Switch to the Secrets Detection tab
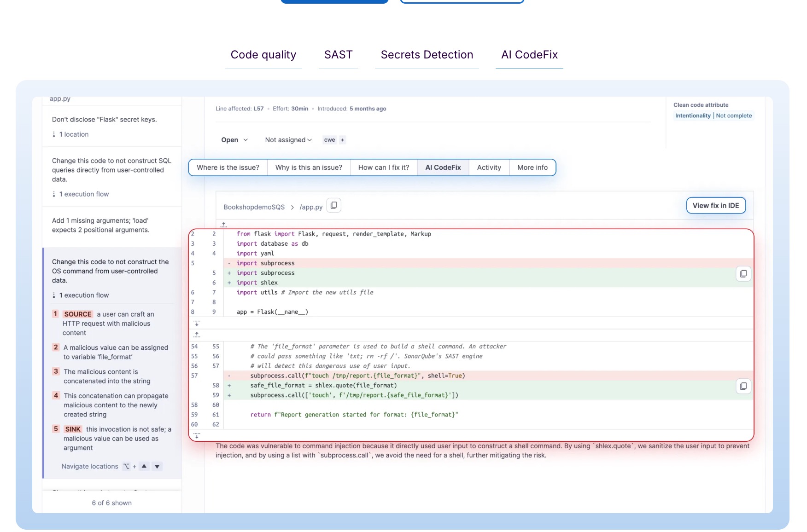807x532 pixels. [427, 55]
